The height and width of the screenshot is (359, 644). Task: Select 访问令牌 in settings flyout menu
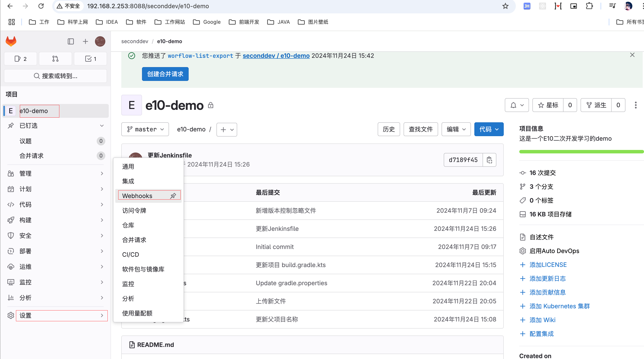tap(134, 211)
